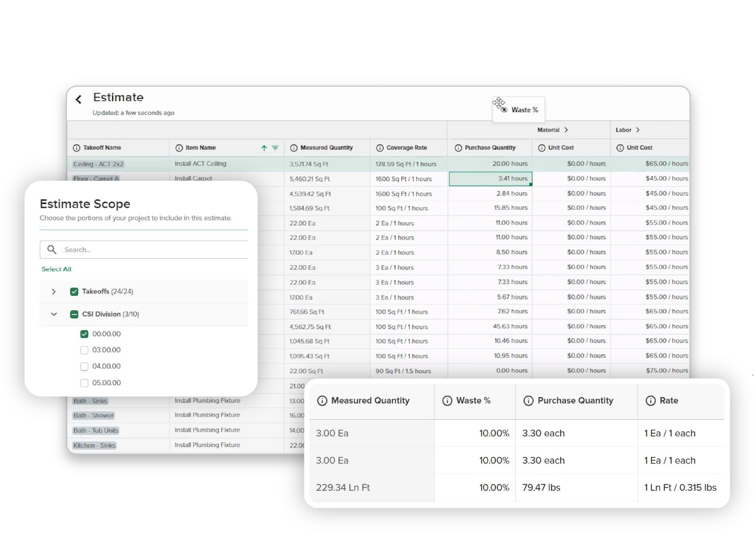Collapse the CSI Division group

coord(54,315)
